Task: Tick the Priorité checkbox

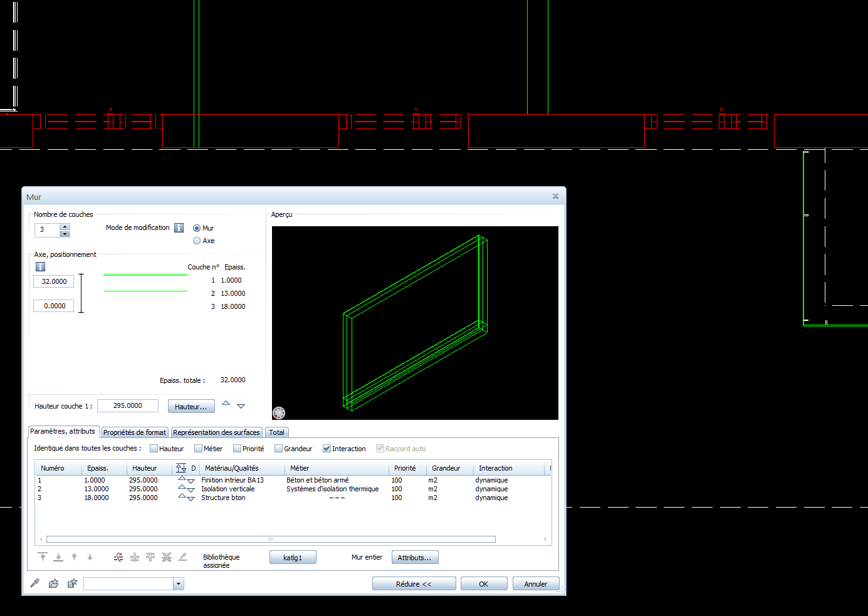Action: click(237, 449)
